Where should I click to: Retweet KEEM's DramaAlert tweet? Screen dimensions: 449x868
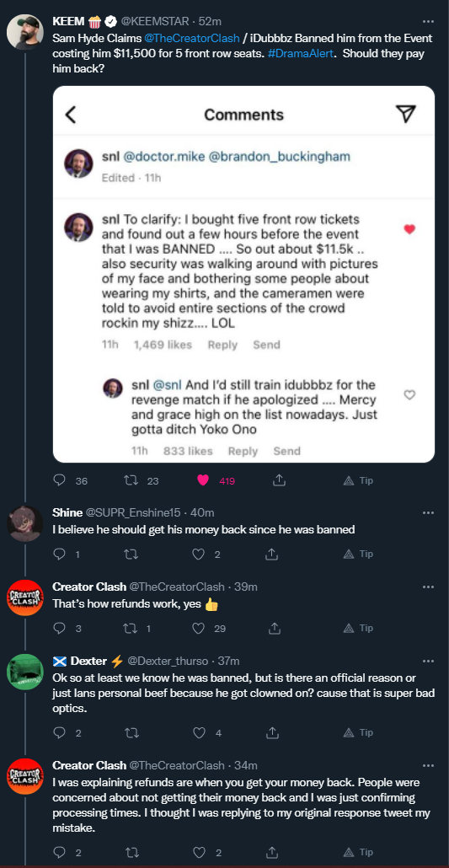pos(131,480)
